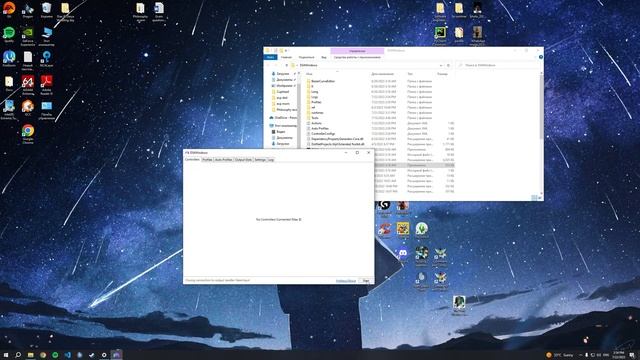Open AIDA64 desktop shortcut
This screenshot has height=360, width=640.
click(x=28, y=85)
